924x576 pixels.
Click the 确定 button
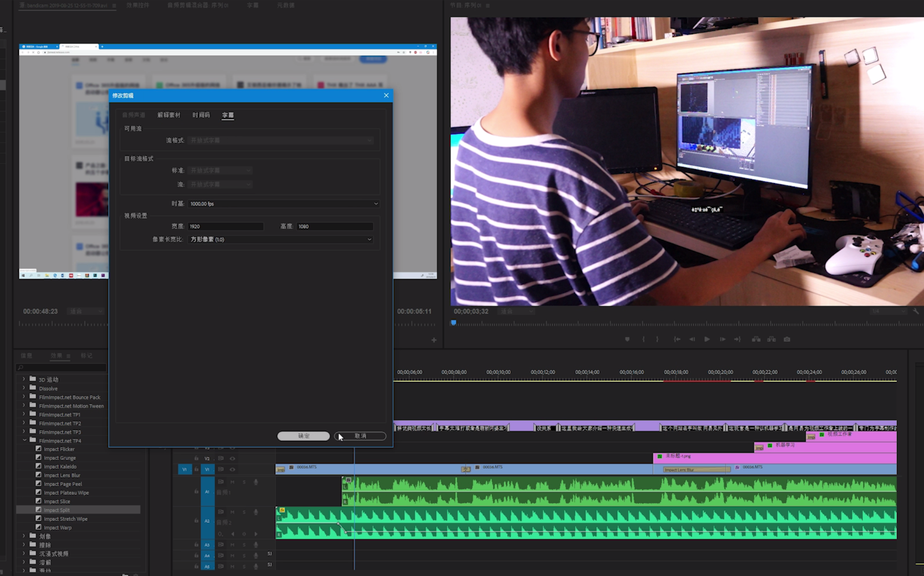[304, 436]
